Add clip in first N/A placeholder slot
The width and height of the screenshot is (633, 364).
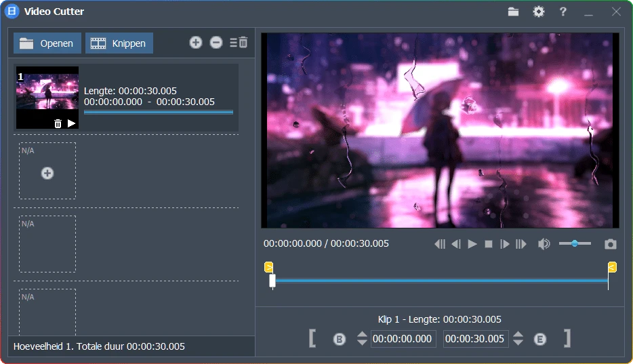click(47, 173)
